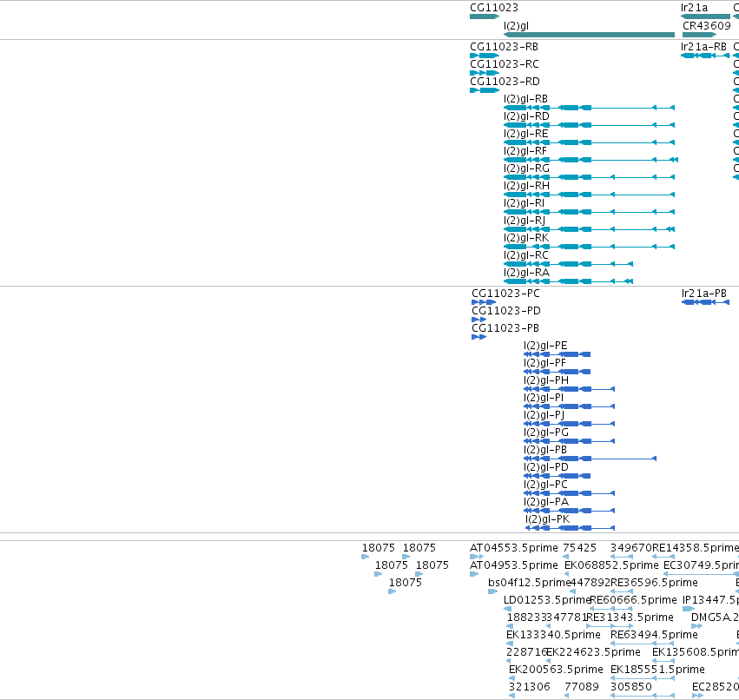
Task: Open the Ir21a-PB protein label
Action: [x=704, y=294]
